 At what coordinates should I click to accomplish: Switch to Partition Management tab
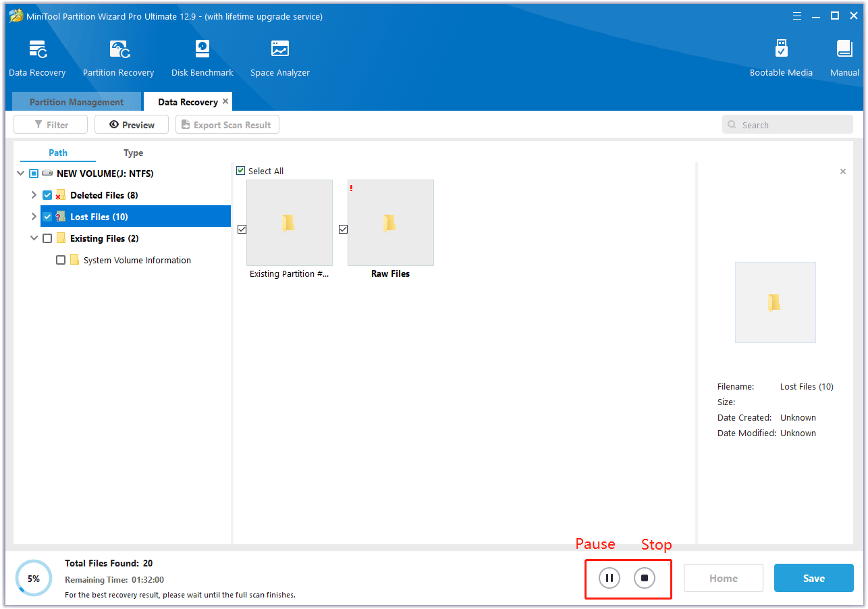76,102
